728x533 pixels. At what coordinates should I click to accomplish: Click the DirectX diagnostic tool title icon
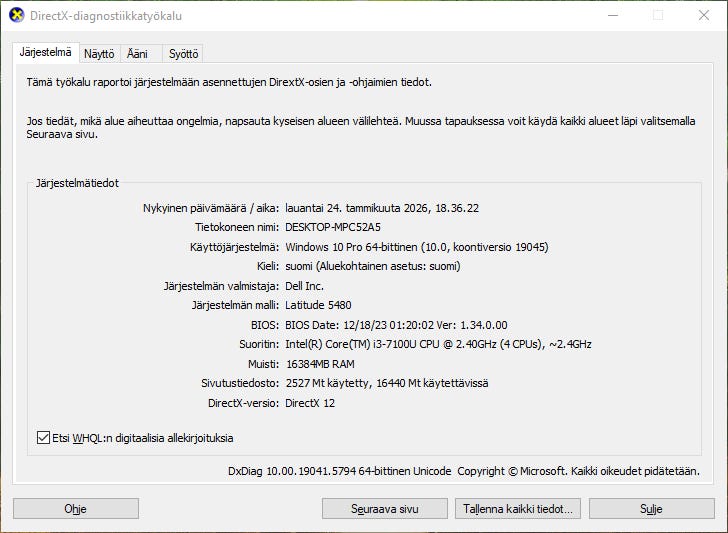pos(16,15)
